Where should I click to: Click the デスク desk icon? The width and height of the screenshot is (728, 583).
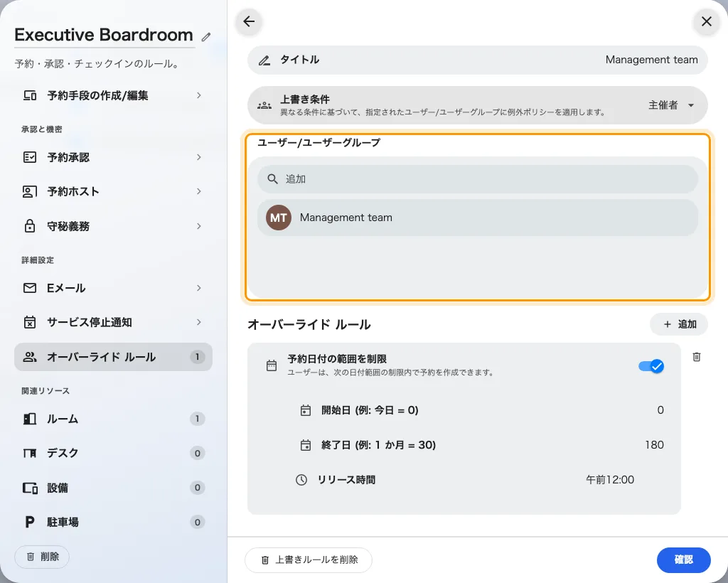click(30, 453)
